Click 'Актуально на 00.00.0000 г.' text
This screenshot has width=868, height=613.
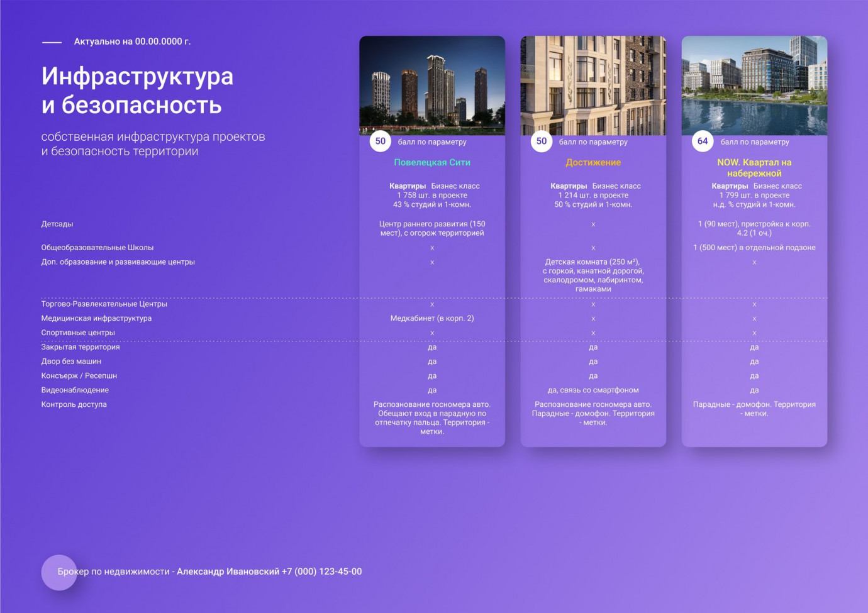point(132,41)
